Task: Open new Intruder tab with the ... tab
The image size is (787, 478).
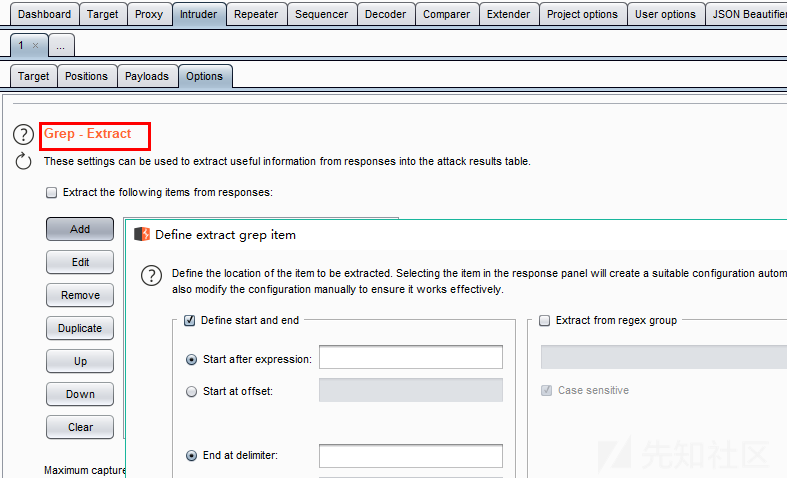Action: [x=61, y=46]
